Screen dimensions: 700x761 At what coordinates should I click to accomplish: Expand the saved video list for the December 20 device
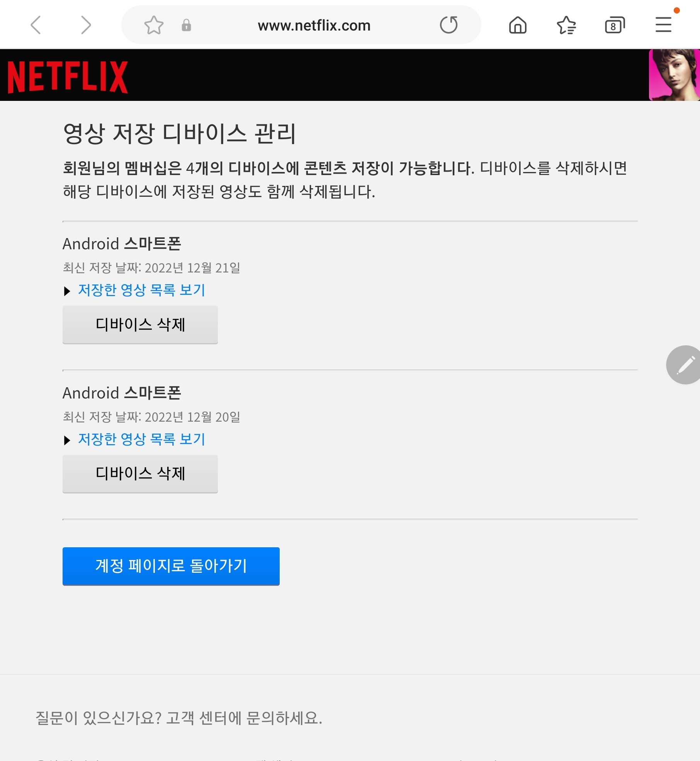coord(67,440)
